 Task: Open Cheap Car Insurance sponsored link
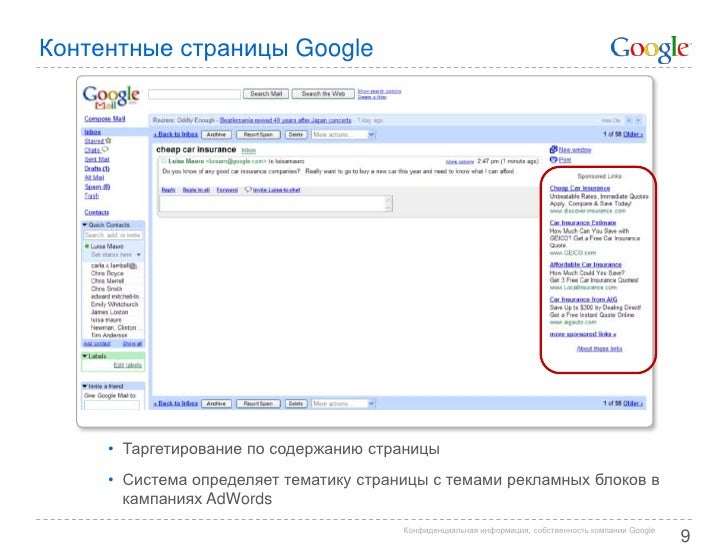click(580, 188)
